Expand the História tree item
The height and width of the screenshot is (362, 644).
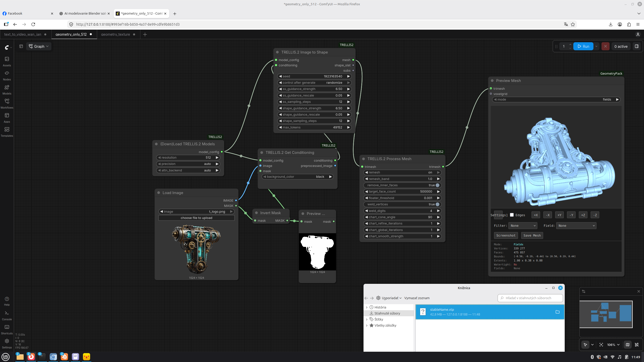pos(367,307)
